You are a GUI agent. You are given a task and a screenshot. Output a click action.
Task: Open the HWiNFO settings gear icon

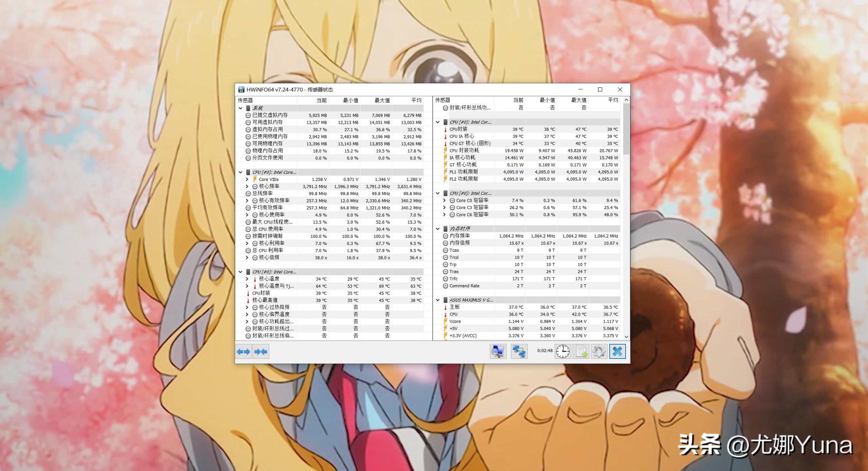coord(599,352)
